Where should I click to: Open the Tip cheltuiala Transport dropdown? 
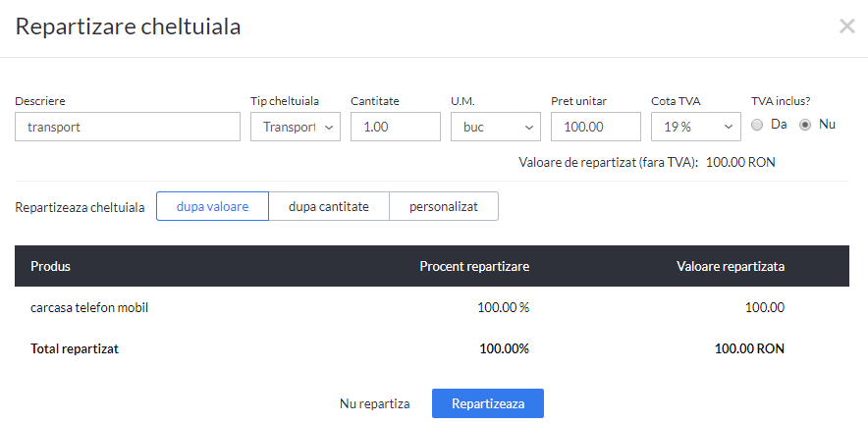(296, 127)
